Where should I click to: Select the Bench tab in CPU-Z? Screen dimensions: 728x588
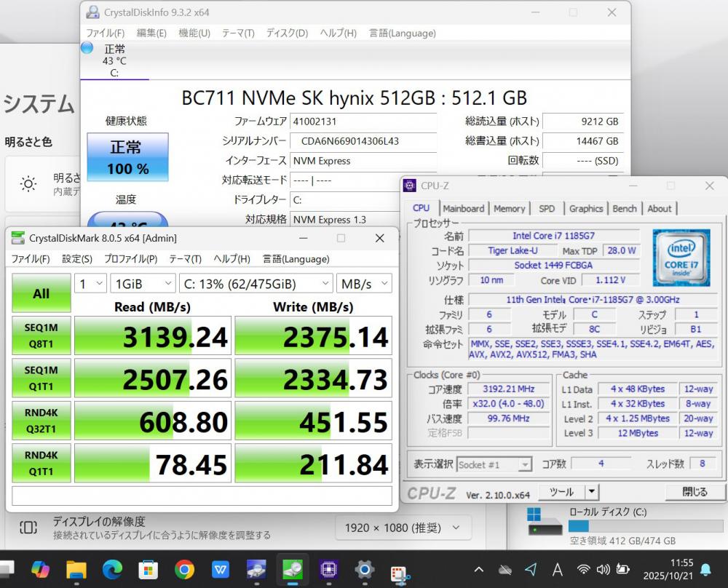[624, 208]
